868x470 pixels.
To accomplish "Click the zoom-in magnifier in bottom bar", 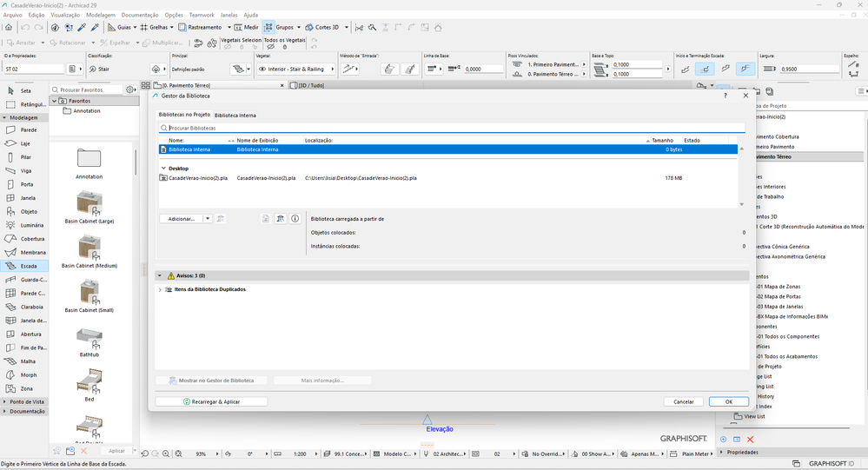I will 165,454.
